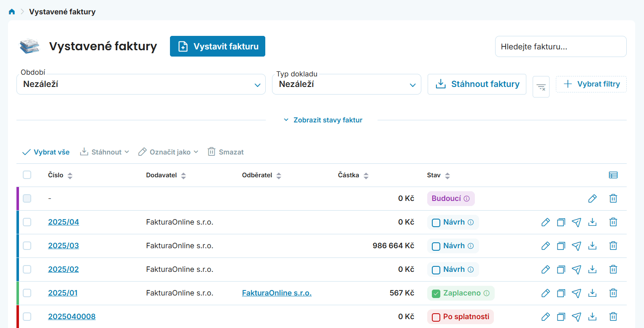Click info icon next to Zaplaceno status

tap(487, 293)
